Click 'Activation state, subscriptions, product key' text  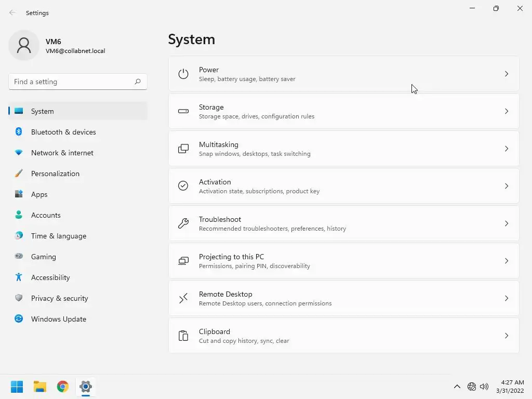(x=259, y=191)
